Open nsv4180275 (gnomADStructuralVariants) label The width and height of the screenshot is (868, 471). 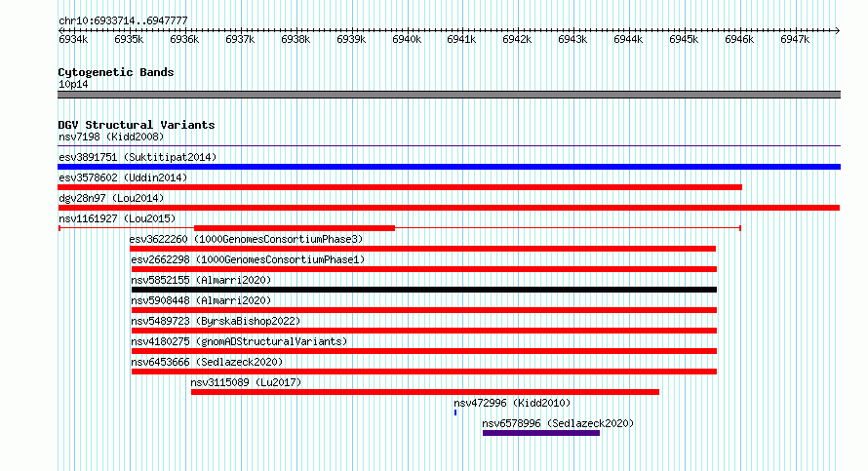tap(239, 341)
